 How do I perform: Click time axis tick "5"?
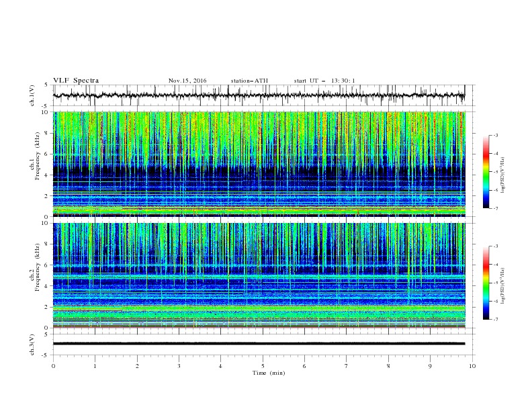(x=263, y=366)
